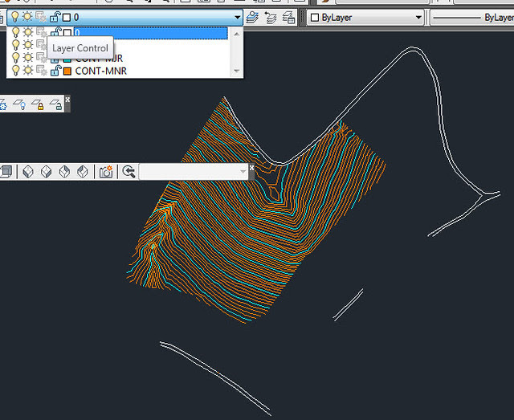Open the Layer States Manager icon
The height and width of the screenshot is (420, 514).
tap(288, 17)
